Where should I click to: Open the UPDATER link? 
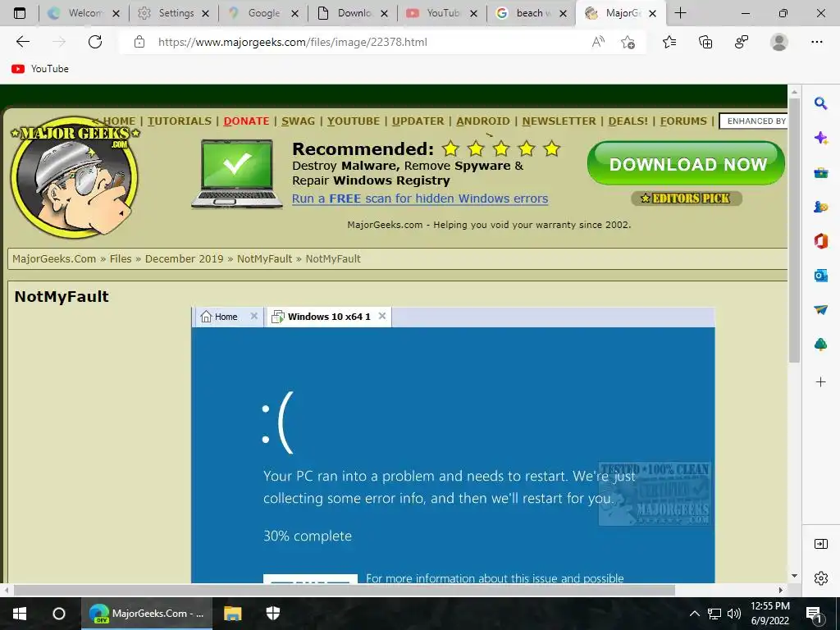(x=418, y=121)
